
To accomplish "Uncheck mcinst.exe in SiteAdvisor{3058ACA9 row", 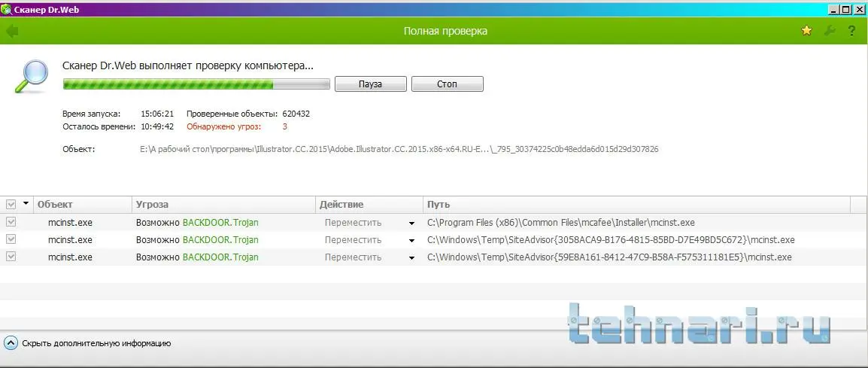I will (11, 239).
